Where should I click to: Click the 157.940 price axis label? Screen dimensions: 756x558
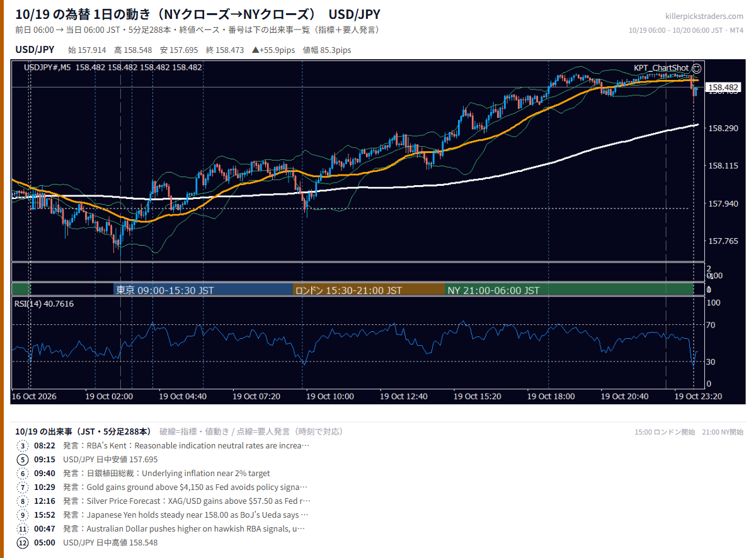pyautogui.click(x=723, y=204)
